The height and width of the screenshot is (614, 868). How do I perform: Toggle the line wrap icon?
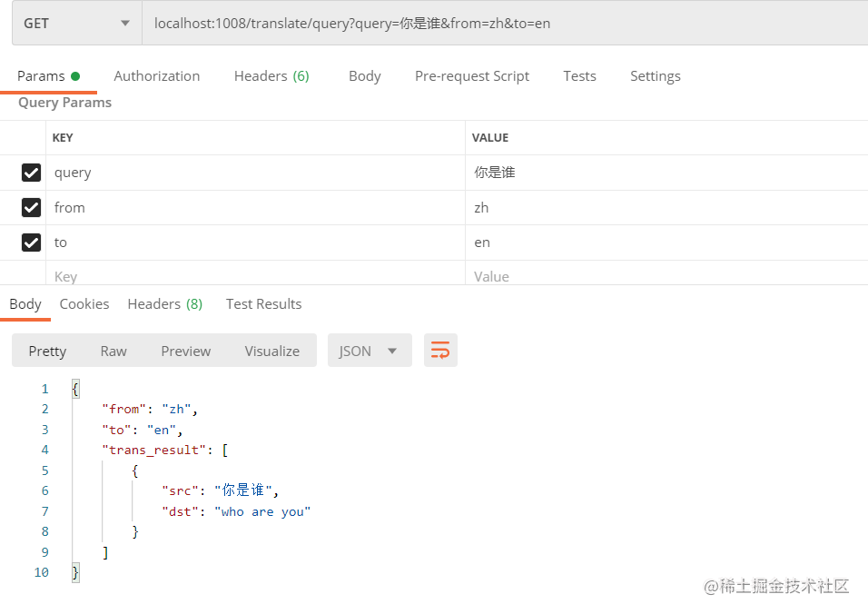(x=440, y=351)
